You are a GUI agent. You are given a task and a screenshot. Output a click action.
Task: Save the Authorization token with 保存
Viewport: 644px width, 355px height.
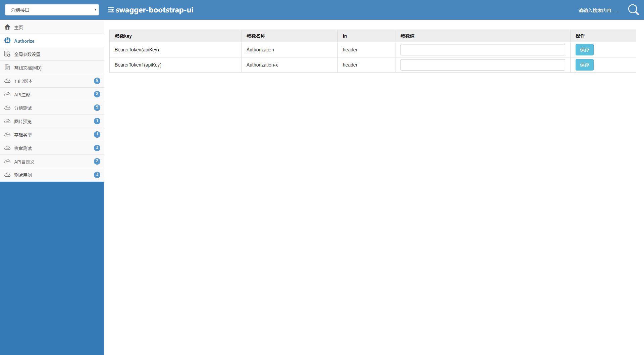(584, 50)
